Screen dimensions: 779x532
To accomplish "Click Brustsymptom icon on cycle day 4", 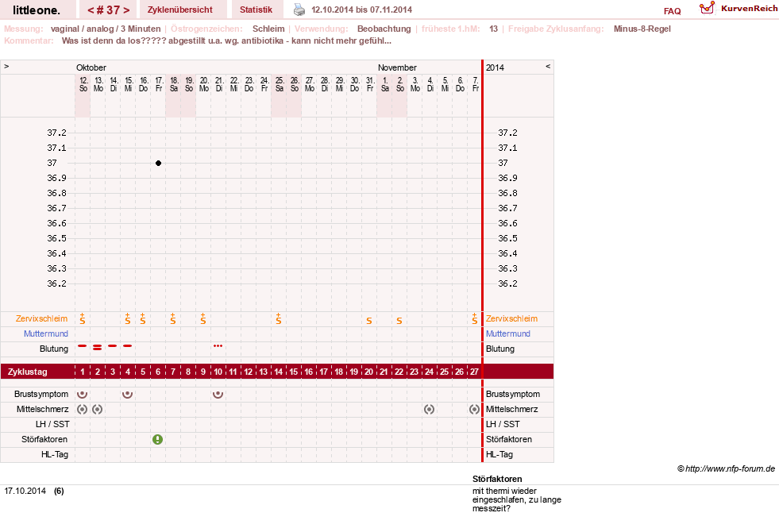I will coord(128,395).
